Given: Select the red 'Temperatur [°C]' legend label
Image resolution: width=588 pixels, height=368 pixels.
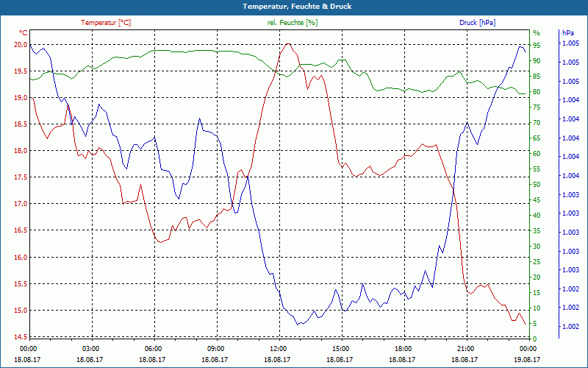Looking at the screenshot, I should pos(106,23).
